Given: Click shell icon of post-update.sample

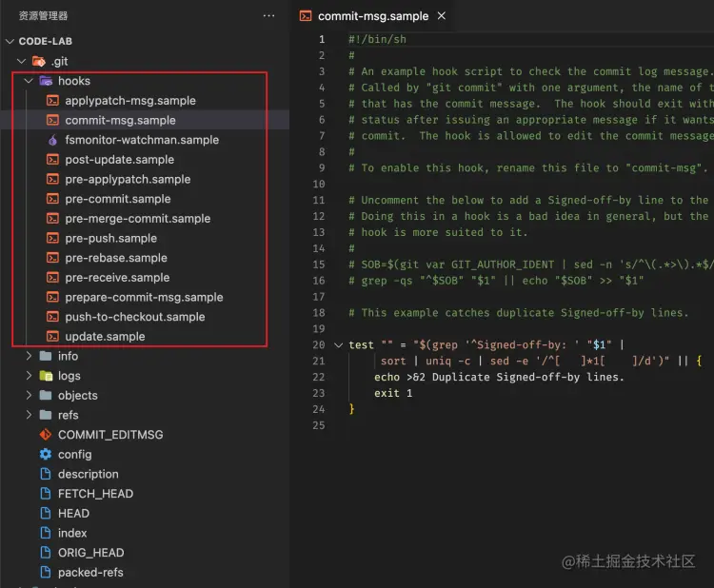Looking at the screenshot, I should pos(52,159).
